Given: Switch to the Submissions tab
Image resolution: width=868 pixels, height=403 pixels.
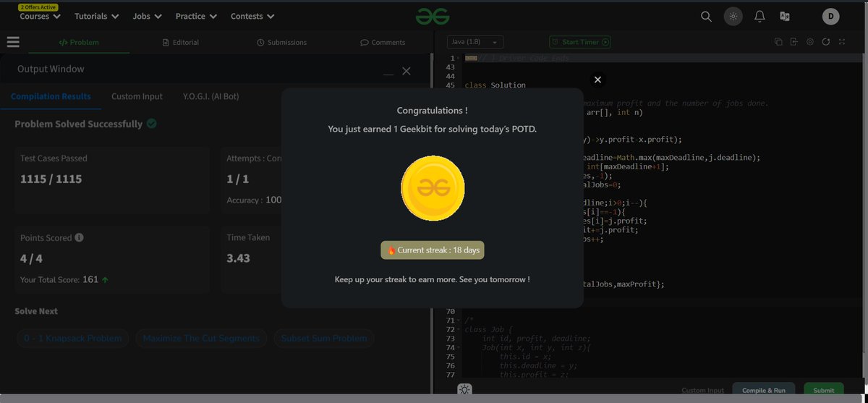Looking at the screenshot, I should point(281,42).
